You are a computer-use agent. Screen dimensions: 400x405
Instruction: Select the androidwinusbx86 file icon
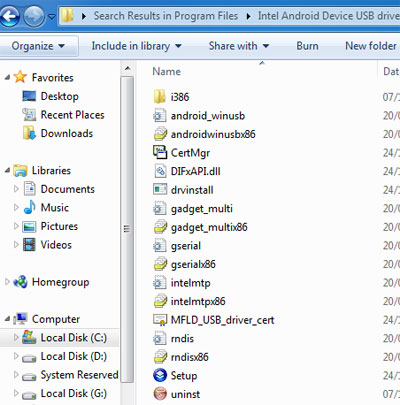(x=160, y=134)
